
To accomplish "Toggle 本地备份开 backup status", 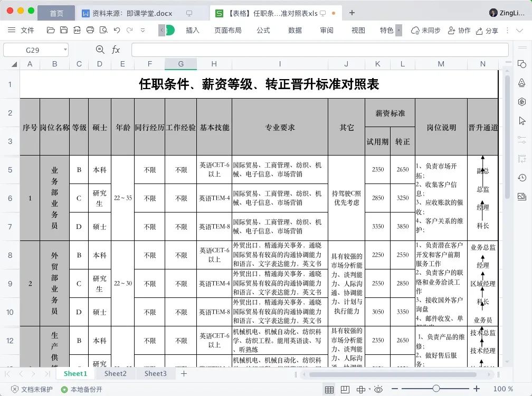I will point(81,389).
